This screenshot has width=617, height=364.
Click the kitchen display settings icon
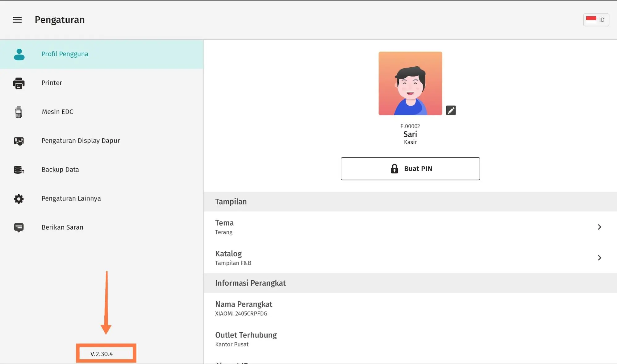(19, 141)
